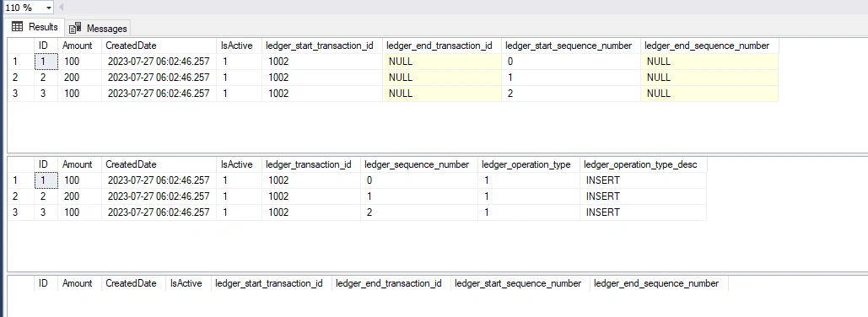
Task: Select ledger_start_transaction_id 1002 in top grid row 1
Action: pyautogui.click(x=322, y=62)
